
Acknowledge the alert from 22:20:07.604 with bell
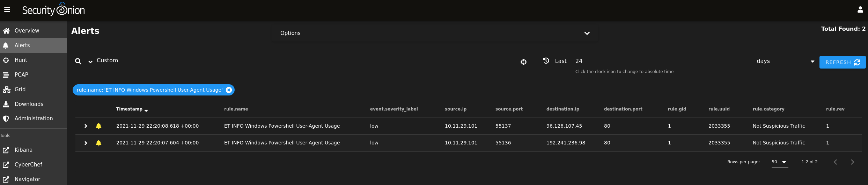coord(98,143)
